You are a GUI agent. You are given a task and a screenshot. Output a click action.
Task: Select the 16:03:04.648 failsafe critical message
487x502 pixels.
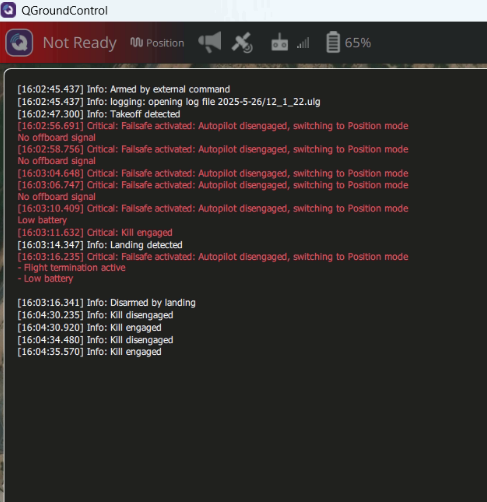213,173
